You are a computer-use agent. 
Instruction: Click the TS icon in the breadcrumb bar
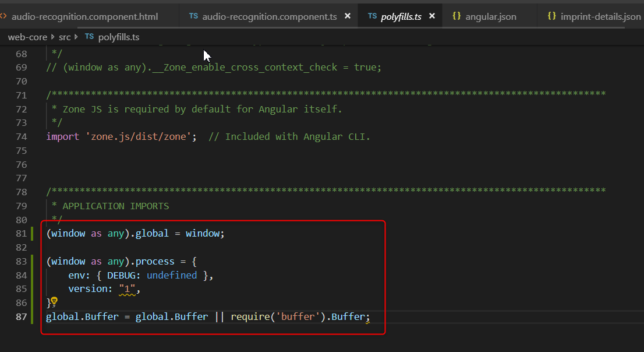[x=89, y=36]
